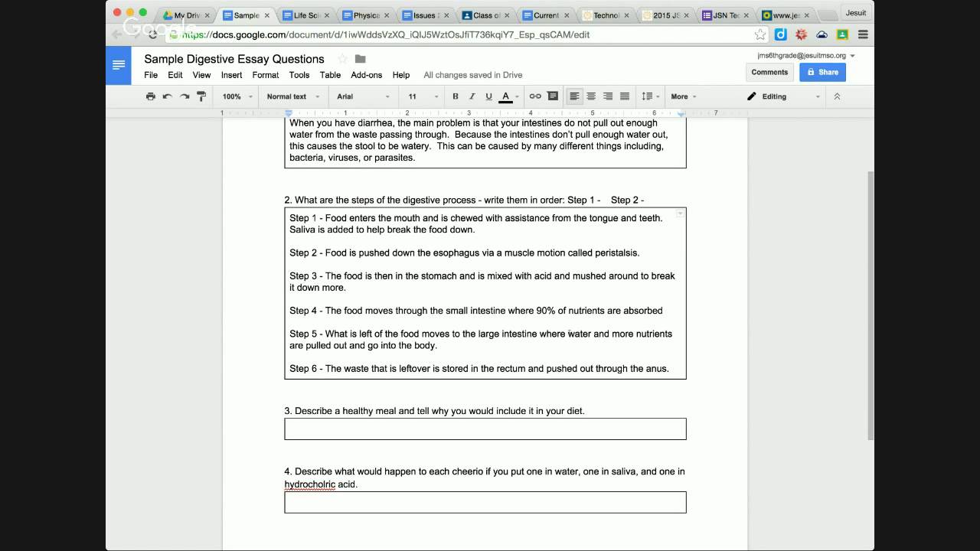Open the Normal text style dropdown
The width and height of the screenshot is (980, 551).
point(294,96)
